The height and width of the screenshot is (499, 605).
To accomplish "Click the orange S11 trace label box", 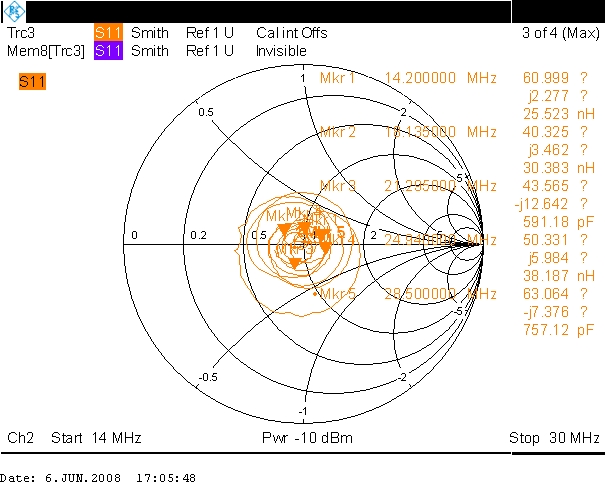I will pyautogui.click(x=32, y=82).
